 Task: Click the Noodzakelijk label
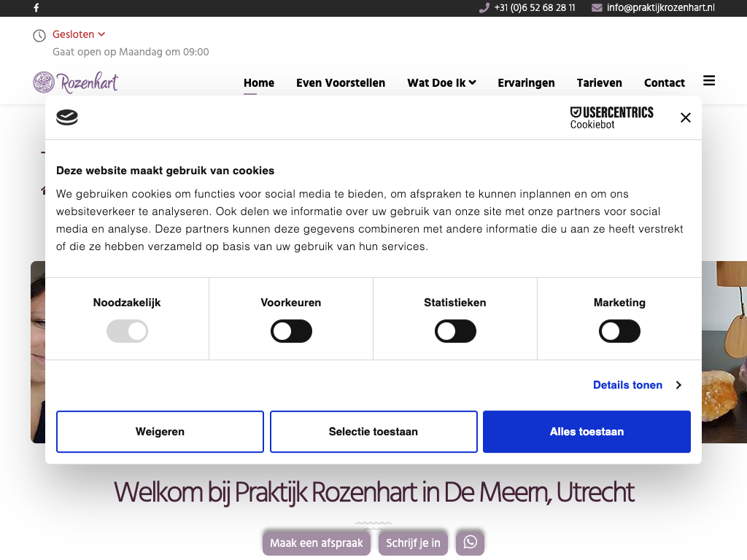(127, 303)
